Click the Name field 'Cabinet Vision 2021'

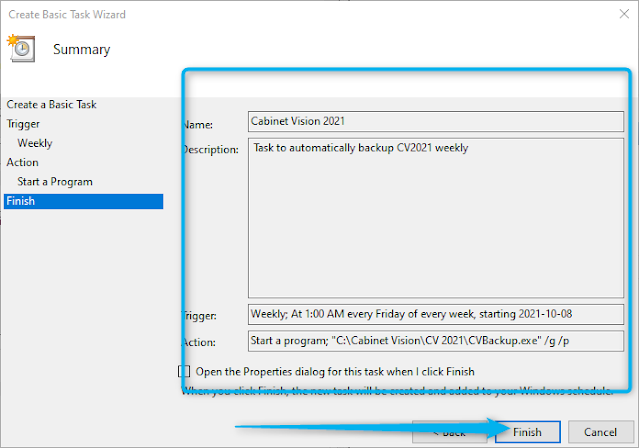pos(436,121)
